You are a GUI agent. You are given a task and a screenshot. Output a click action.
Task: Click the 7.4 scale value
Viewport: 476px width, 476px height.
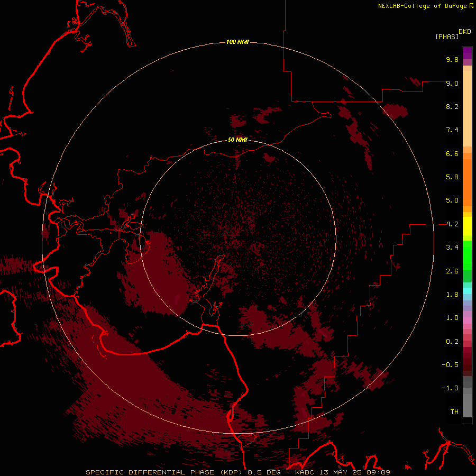pos(452,130)
